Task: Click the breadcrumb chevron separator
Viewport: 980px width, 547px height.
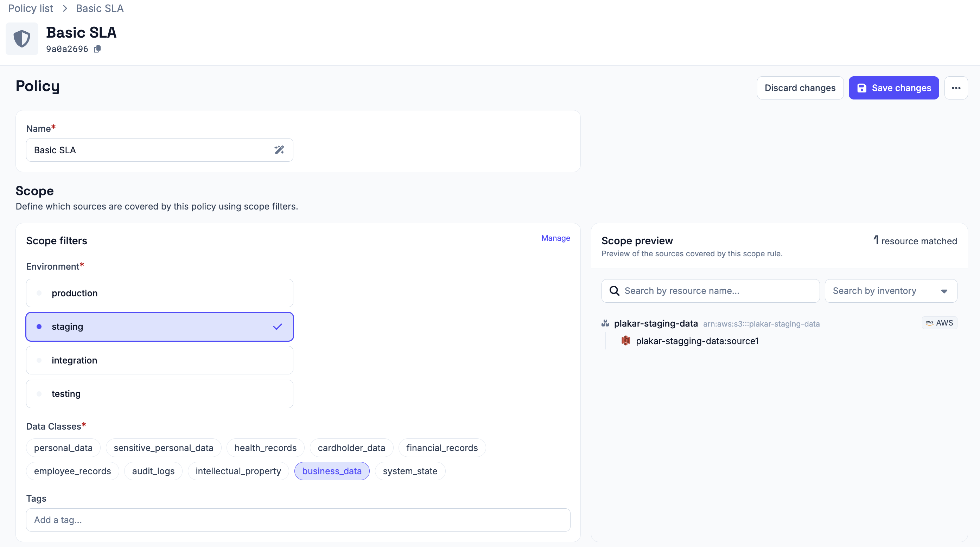Action: tap(65, 8)
